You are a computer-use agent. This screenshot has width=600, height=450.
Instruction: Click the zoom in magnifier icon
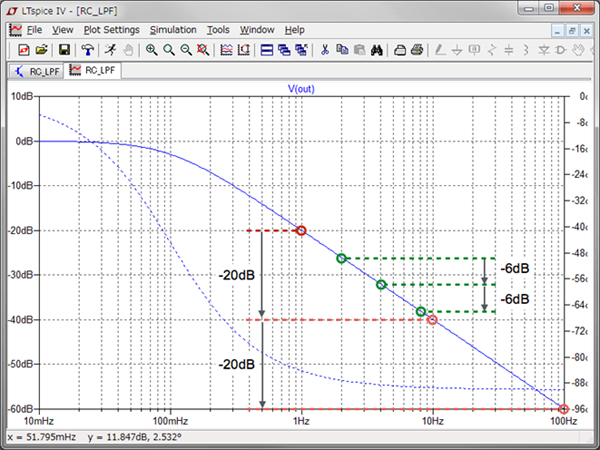151,49
